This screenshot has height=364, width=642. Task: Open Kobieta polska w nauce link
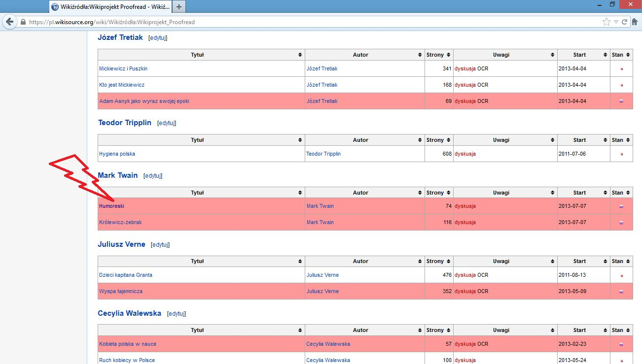coord(128,344)
